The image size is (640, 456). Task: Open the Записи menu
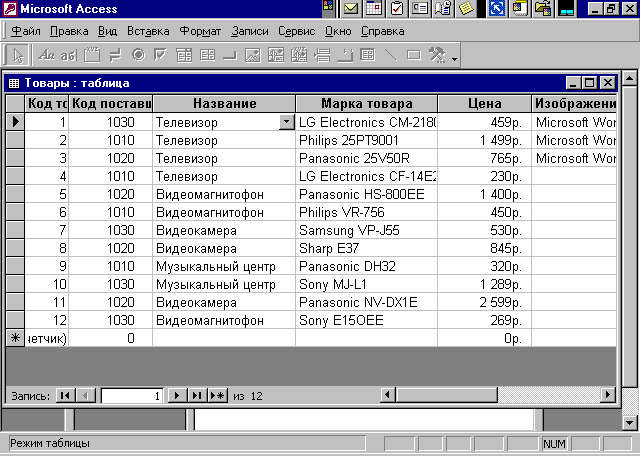(250, 31)
